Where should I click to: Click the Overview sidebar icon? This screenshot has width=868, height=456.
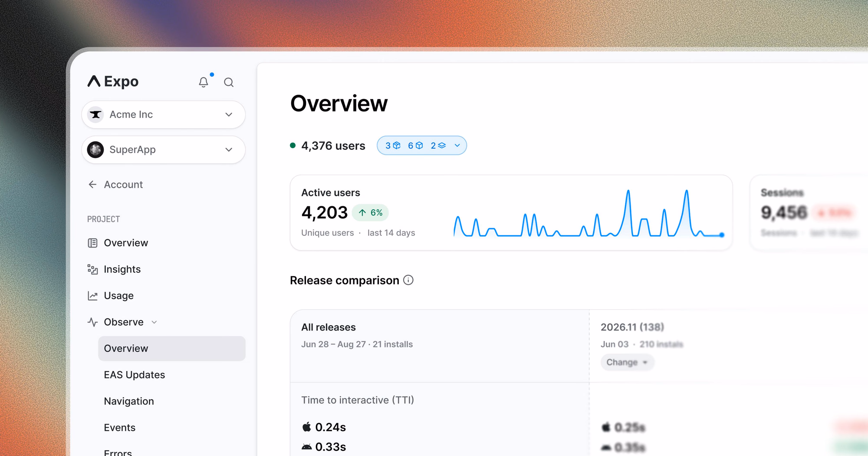[x=92, y=243]
